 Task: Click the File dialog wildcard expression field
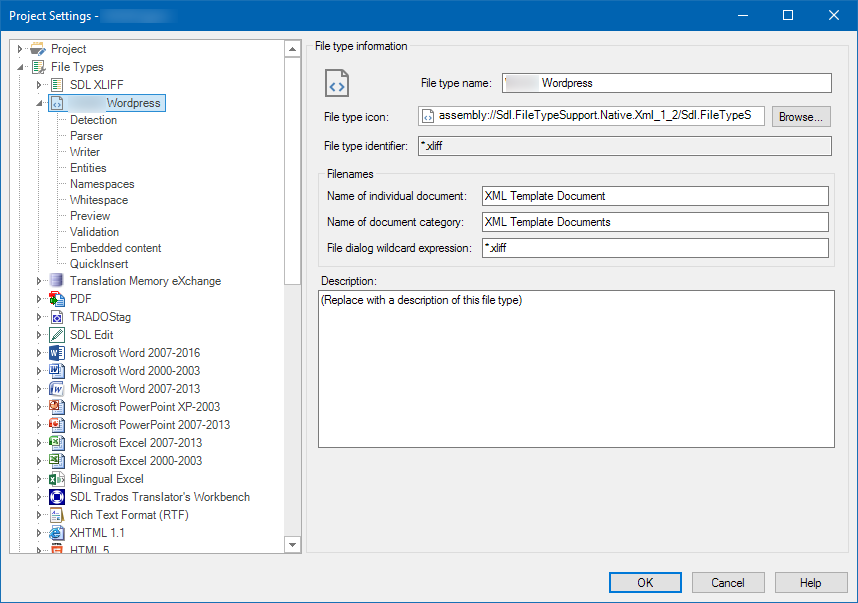(655, 248)
